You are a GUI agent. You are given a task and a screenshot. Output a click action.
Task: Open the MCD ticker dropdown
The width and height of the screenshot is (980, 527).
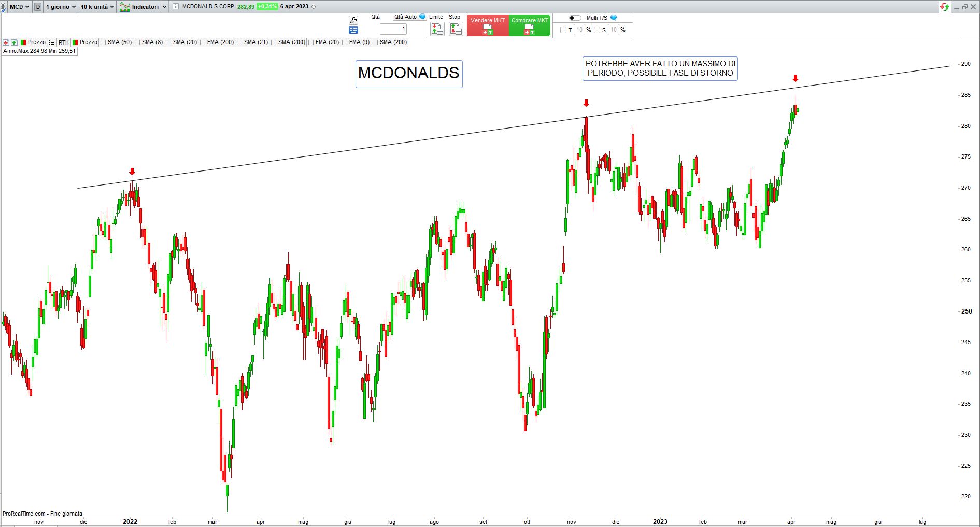[x=20, y=7]
